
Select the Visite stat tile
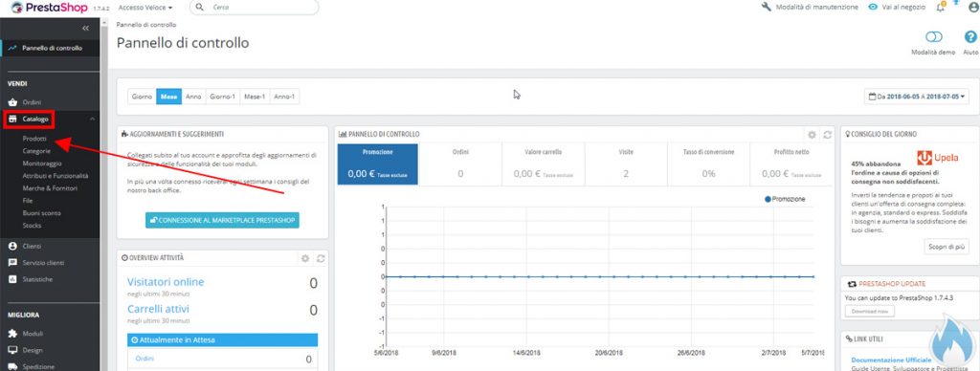point(626,164)
